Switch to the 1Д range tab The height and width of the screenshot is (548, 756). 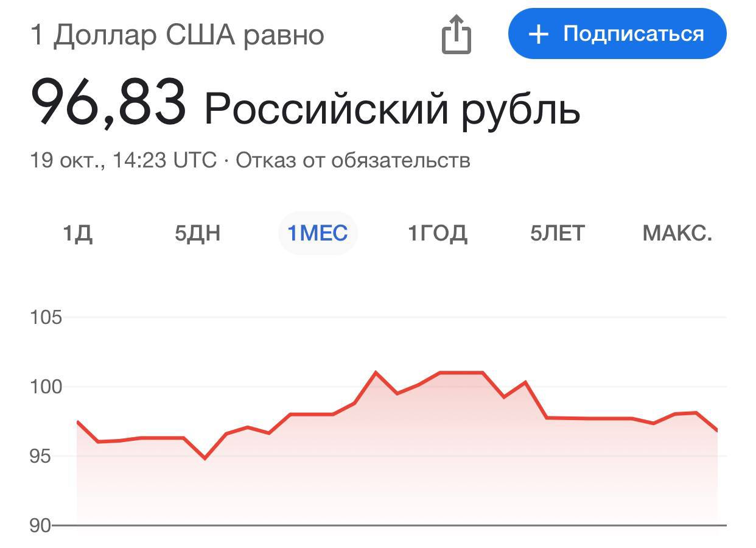tap(78, 233)
